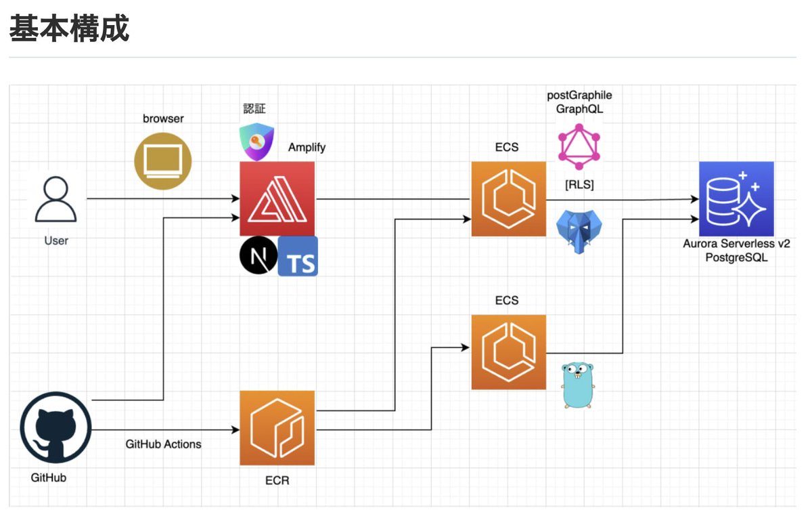Select the 'Aurora Serverless v2 PostgreSQL' label
The width and height of the screenshot is (812, 512).
pos(736,251)
